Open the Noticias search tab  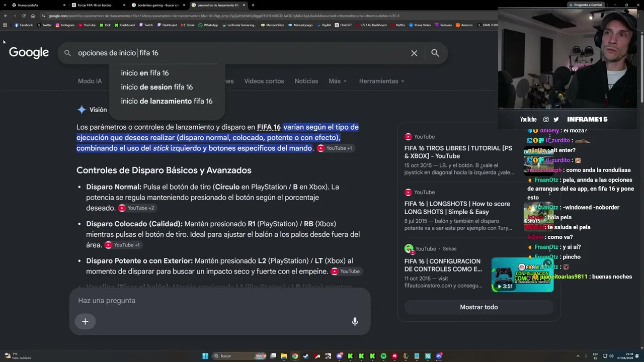(306, 81)
